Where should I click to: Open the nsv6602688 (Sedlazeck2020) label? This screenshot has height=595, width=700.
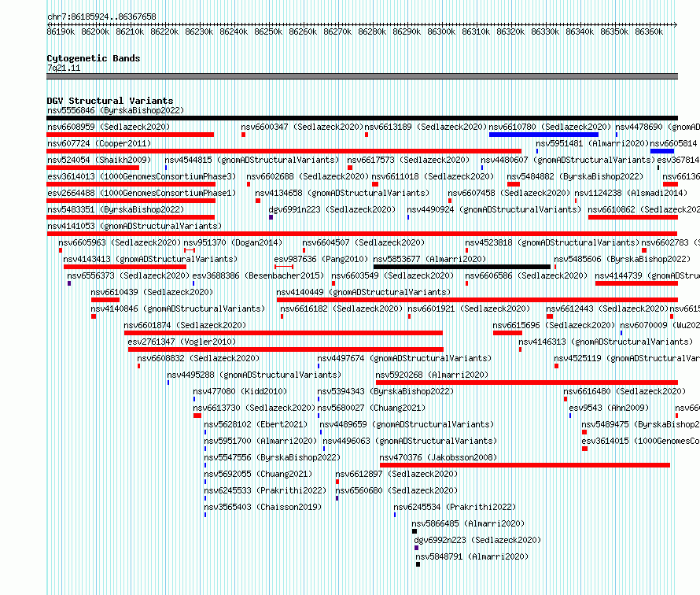308,176
